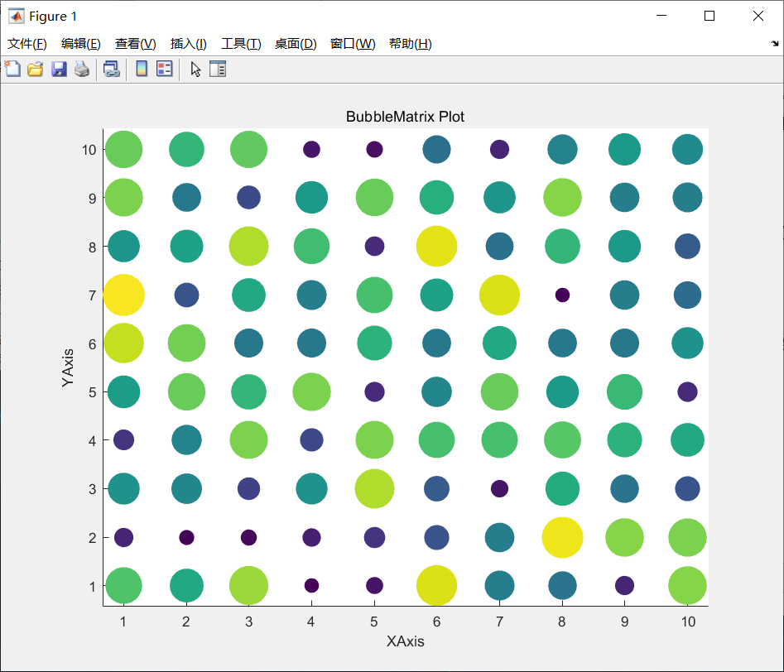Minimize the Figure 1 window
This screenshot has width=784, height=672.
tap(661, 16)
